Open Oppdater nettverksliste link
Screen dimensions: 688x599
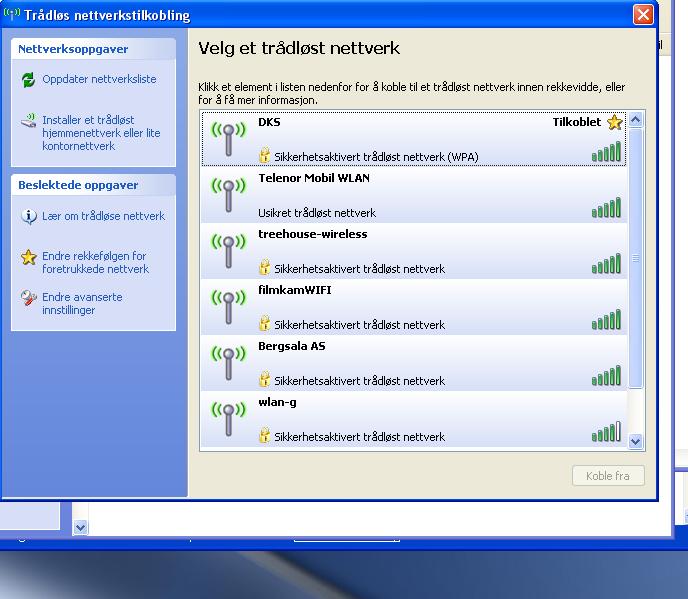(x=99, y=79)
